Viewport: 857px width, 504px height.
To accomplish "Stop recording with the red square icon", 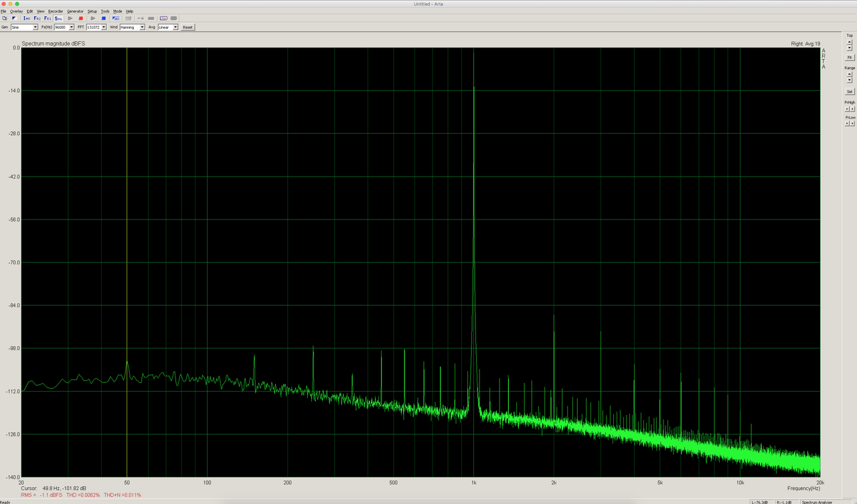I will (81, 18).
